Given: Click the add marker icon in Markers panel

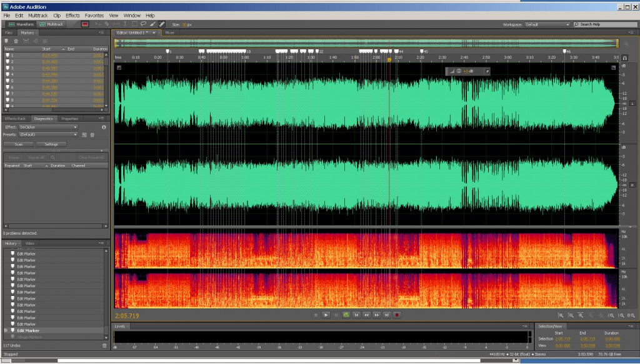Looking at the screenshot, I should pos(6,41).
